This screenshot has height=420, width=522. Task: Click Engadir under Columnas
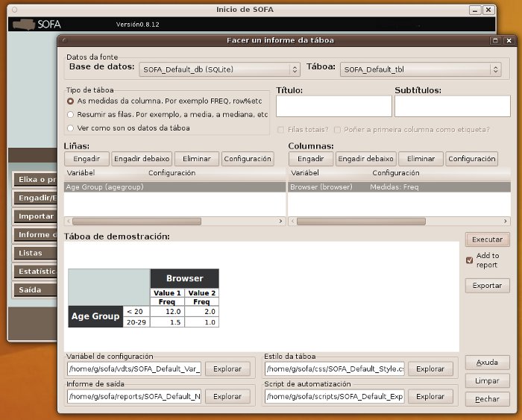pyautogui.click(x=311, y=159)
